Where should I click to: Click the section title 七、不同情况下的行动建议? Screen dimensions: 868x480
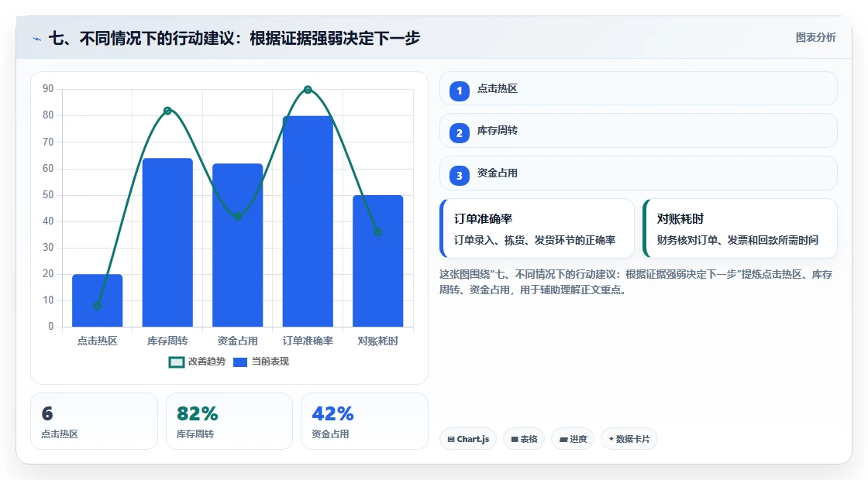[234, 38]
